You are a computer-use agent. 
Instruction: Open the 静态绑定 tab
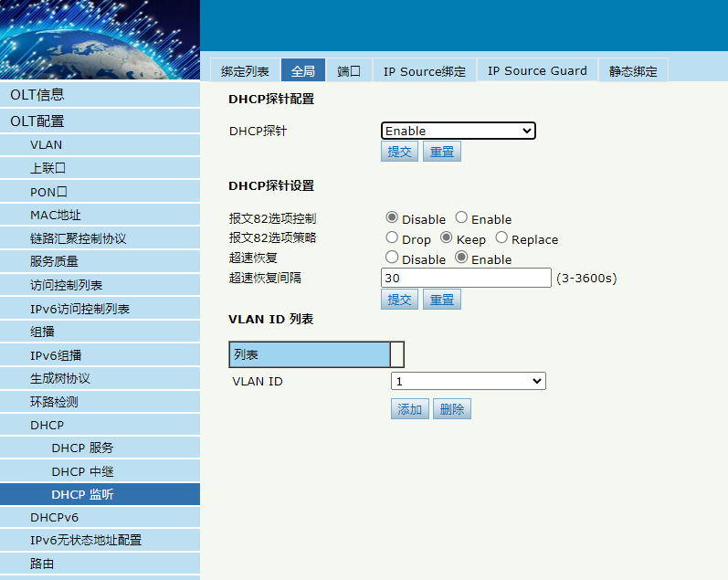coord(633,70)
